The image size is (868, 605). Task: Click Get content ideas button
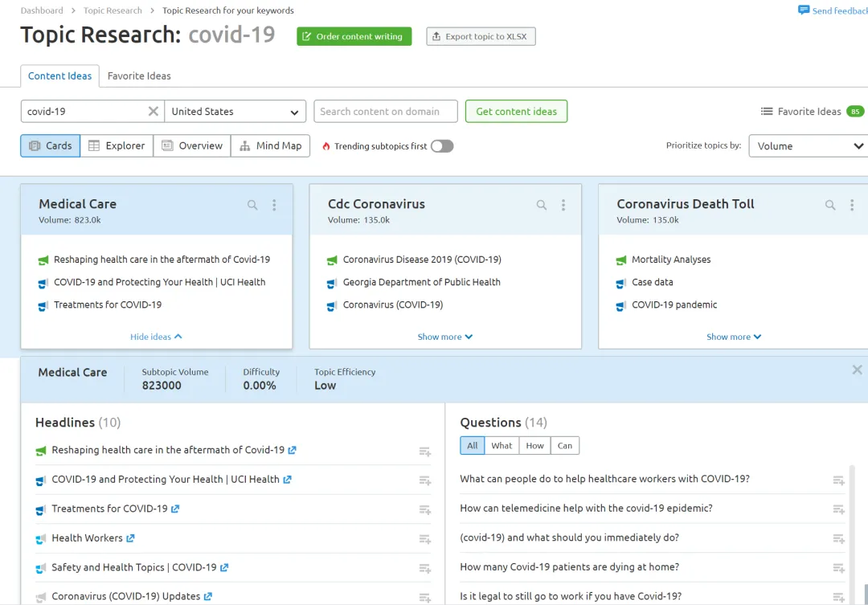516,111
